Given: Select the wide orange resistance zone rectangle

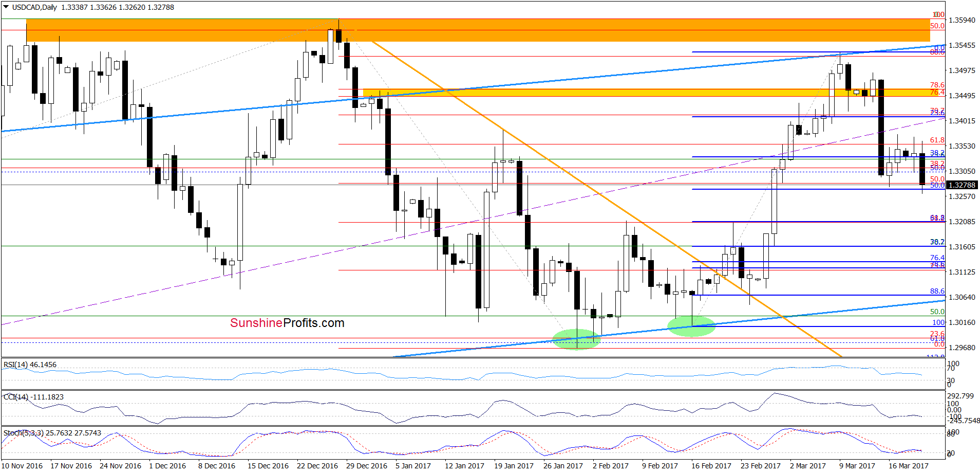Looking at the screenshot, I should 478,30.
